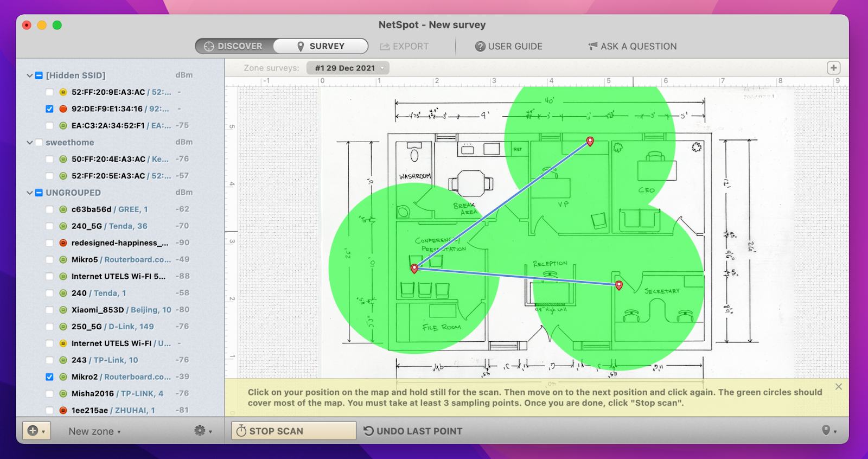Click the crosshair icon on the Discover tab

209,46
